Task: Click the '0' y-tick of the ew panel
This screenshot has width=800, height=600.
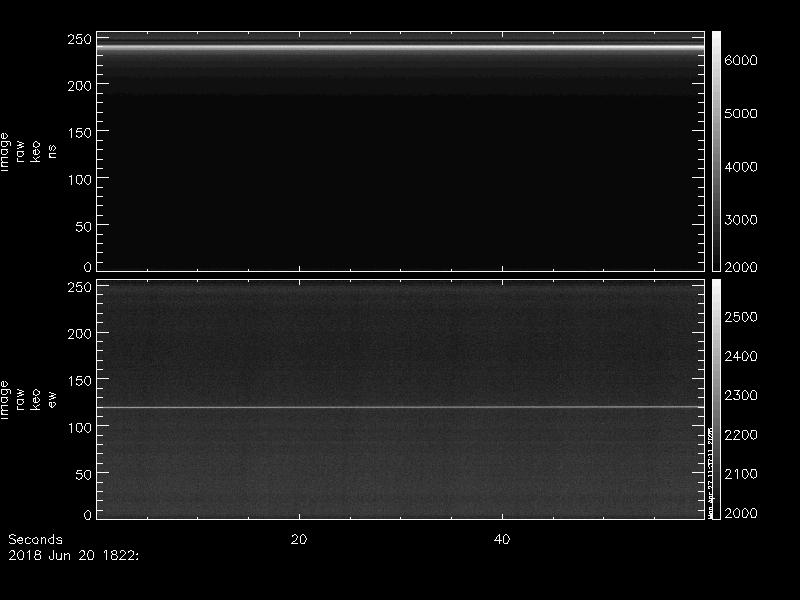Action: 88,515
